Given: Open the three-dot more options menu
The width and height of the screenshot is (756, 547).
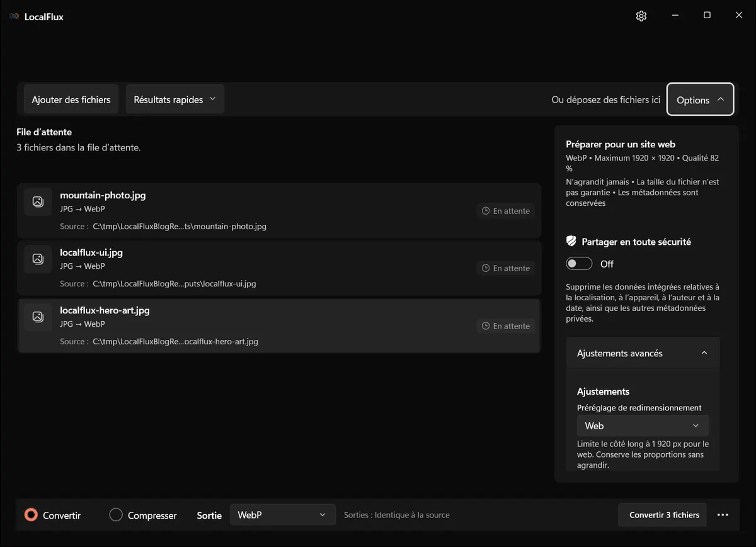Looking at the screenshot, I should [723, 515].
